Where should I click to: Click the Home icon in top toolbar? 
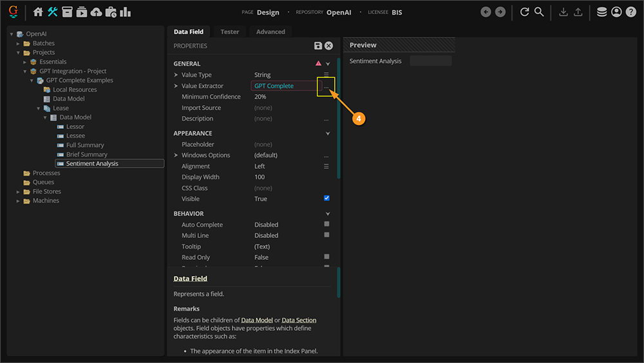coord(38,12)
